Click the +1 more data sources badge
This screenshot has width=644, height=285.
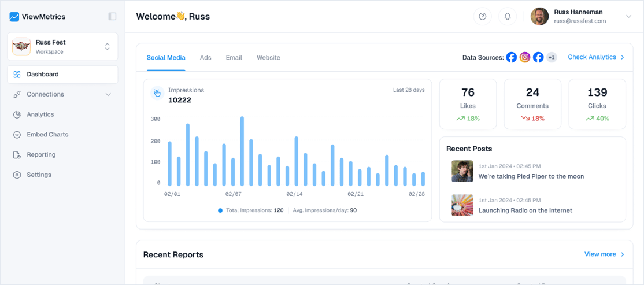tap(552, 57)
